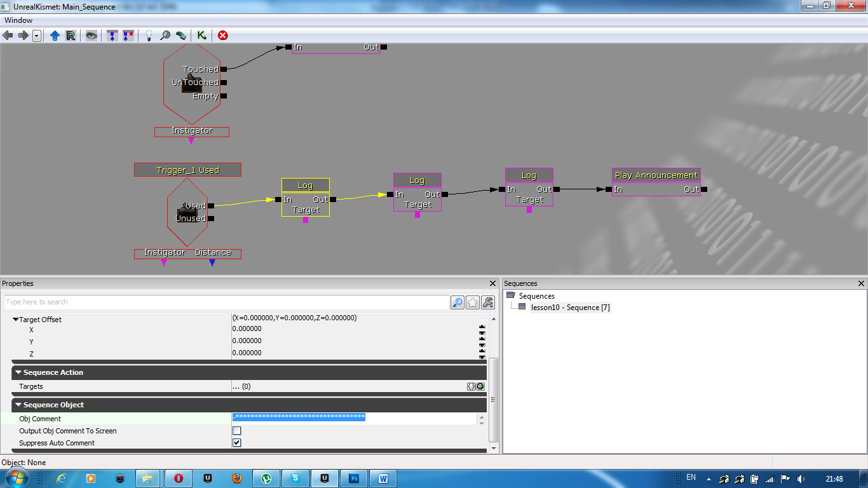Open the magnifying glass search tool
Image resolution: width=868 pixels, height=488 pixels.
pos(165,36)
